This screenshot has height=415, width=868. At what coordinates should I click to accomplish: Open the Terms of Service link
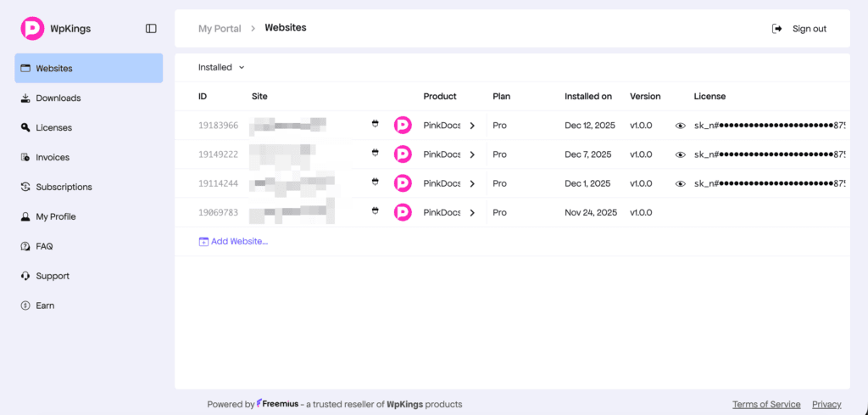tap(766, 404)
